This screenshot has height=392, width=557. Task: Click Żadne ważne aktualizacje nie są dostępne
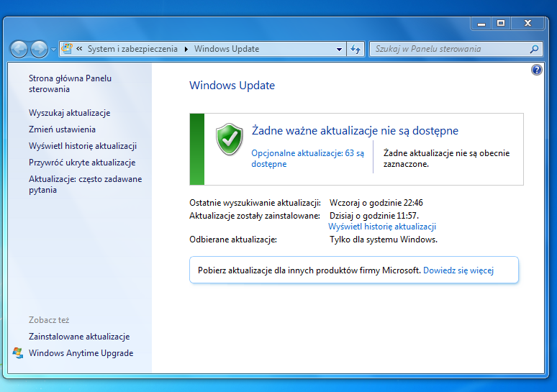click(355, 131)
